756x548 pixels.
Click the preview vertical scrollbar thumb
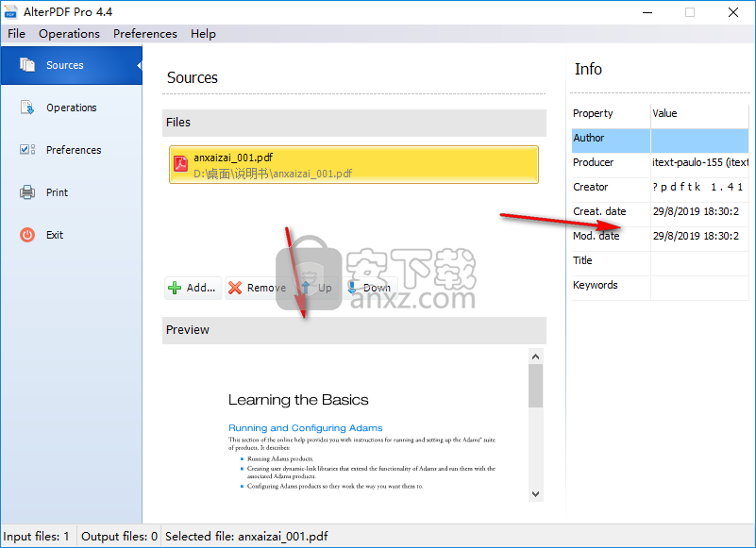[x=536, y=386]
